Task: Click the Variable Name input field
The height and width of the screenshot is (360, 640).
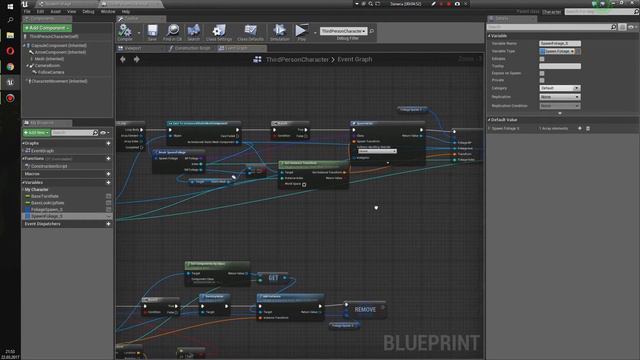Action: [x=560, y=43]
